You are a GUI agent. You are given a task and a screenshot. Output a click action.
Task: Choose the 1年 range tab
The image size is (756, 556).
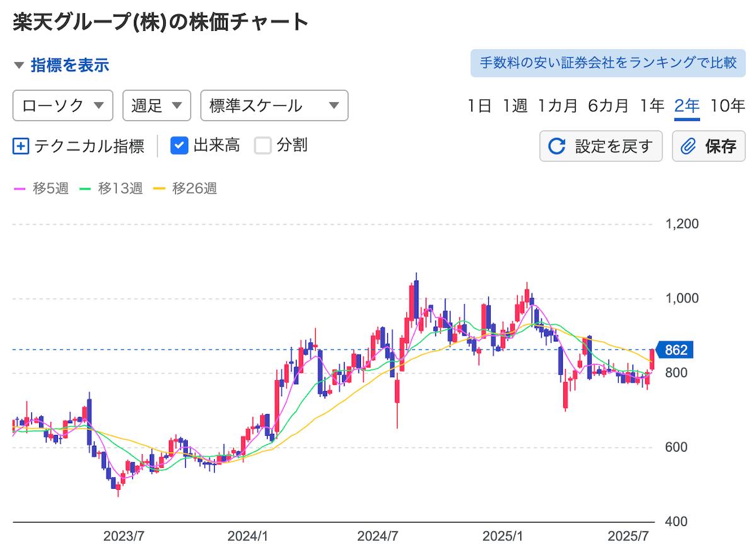coord(651,106)
